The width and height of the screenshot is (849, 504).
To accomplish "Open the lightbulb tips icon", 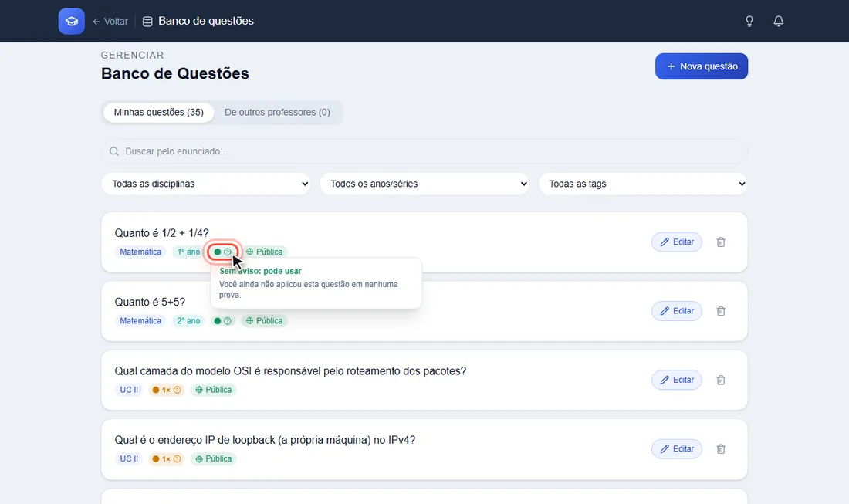I will point(749,21).
